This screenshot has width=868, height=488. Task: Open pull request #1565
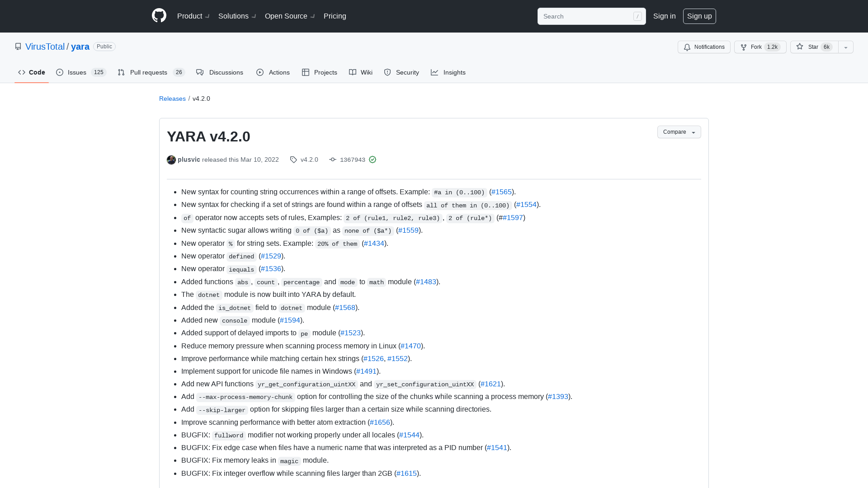(x=501, y=192)
